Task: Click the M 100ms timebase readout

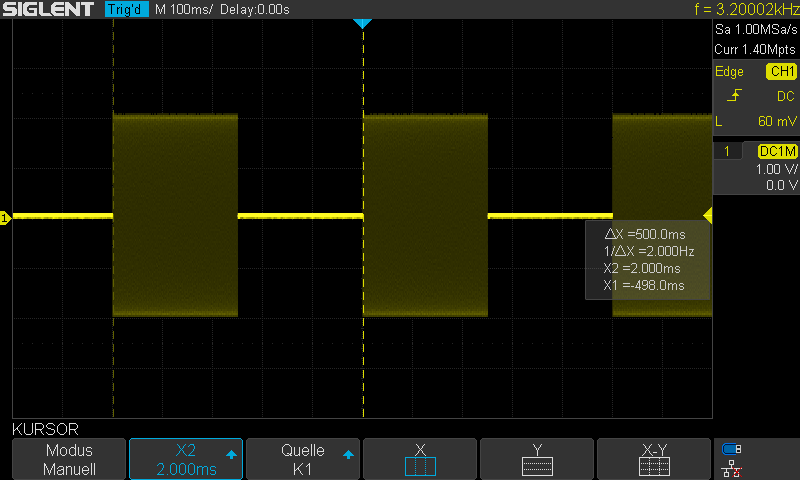Action: click(x=184, y=9)
